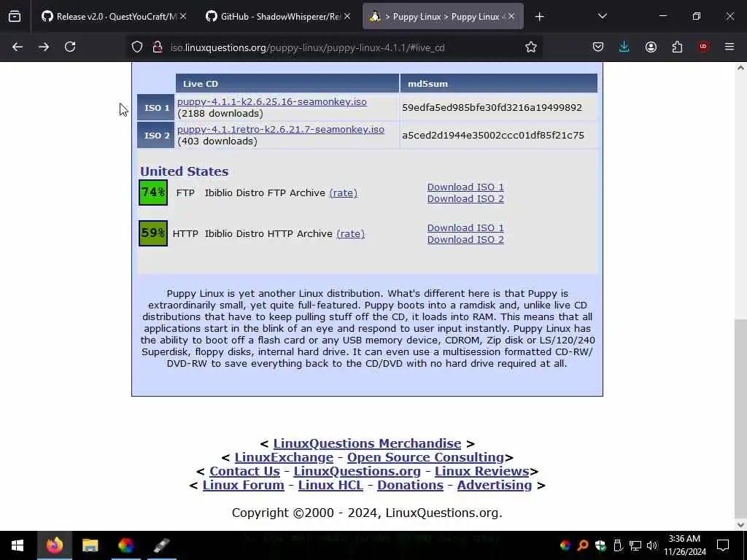Click the Live CD column header
Screen dimensions: 747x560
click(x=287, y=83)
